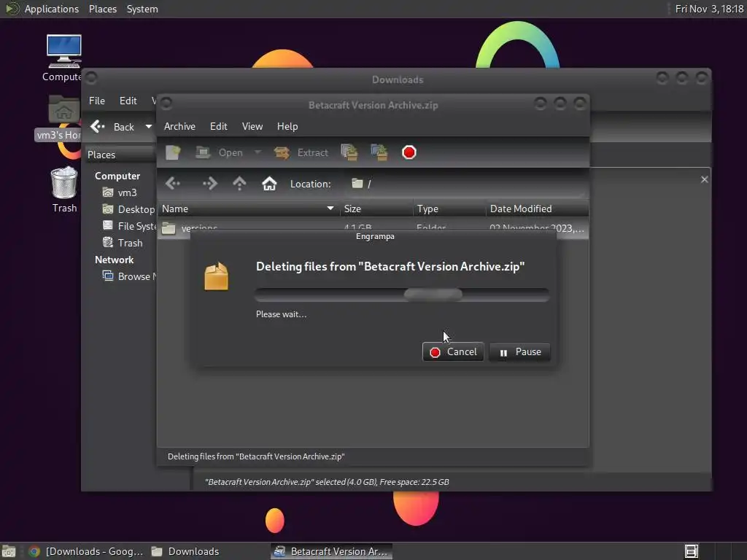Switch to Downloads - Google Chrome taskbar item
This screenshot has width=747, height=560.
86,551
